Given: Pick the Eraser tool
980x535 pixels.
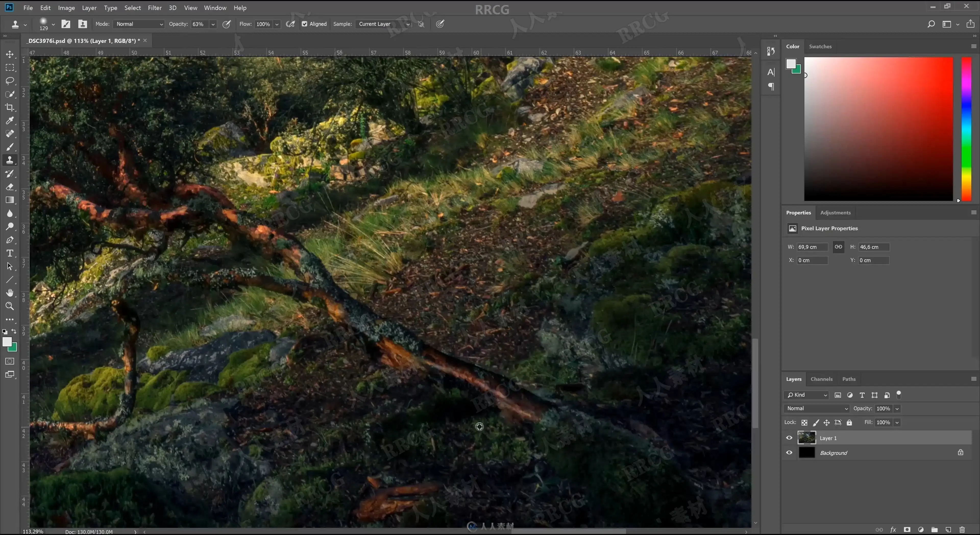Looking at the screenshot, I should [10, 187].
